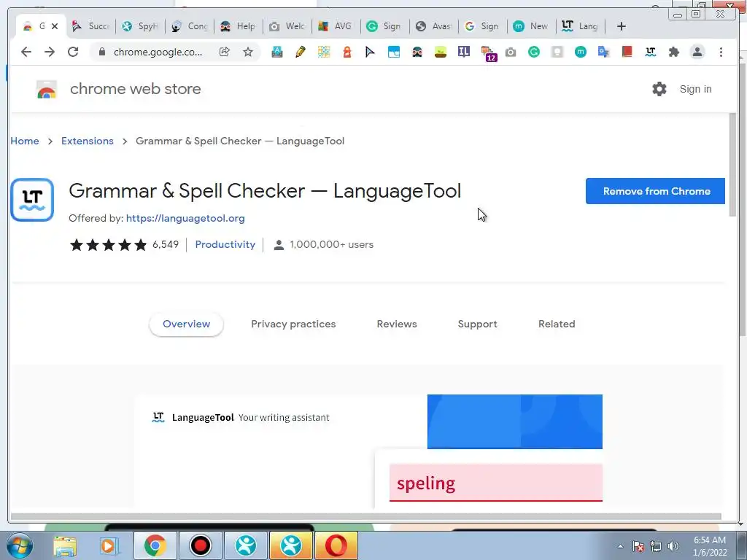Switch to the 'Avast' tab
The height and width of the screenshot is (560, 747).
point(433,26)
